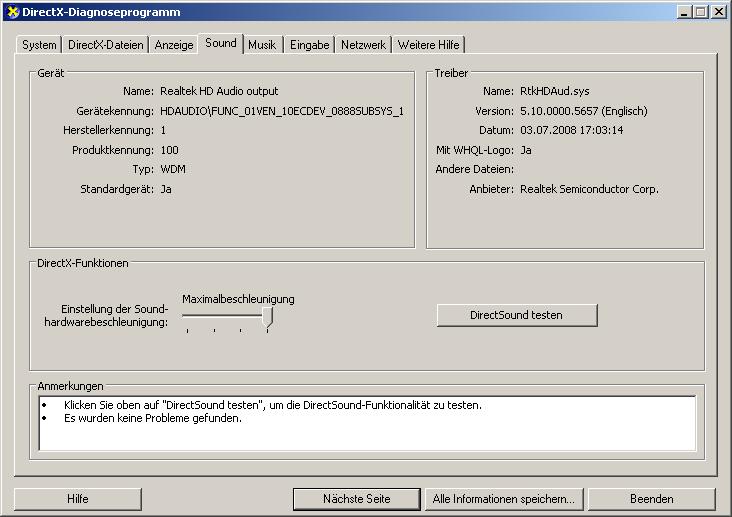Go to the Anzeige tab

pyautogui.click(x=174, y=45)
